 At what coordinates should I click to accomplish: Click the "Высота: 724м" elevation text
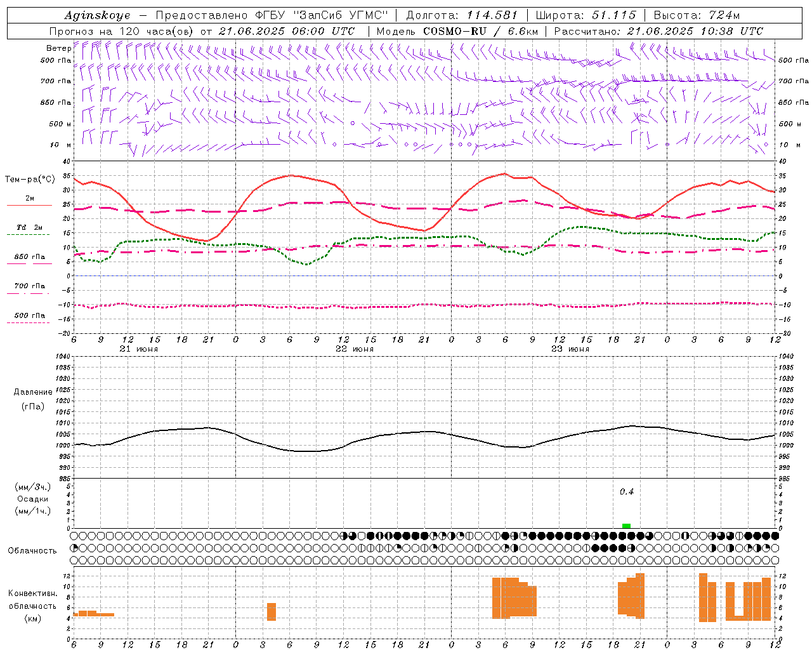(697, 15)
